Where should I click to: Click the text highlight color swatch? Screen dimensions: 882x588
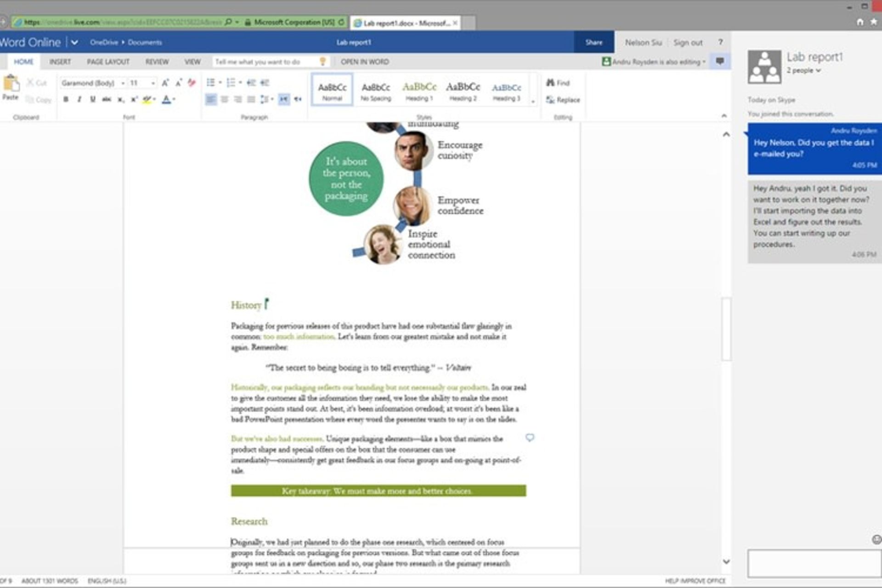147,99
